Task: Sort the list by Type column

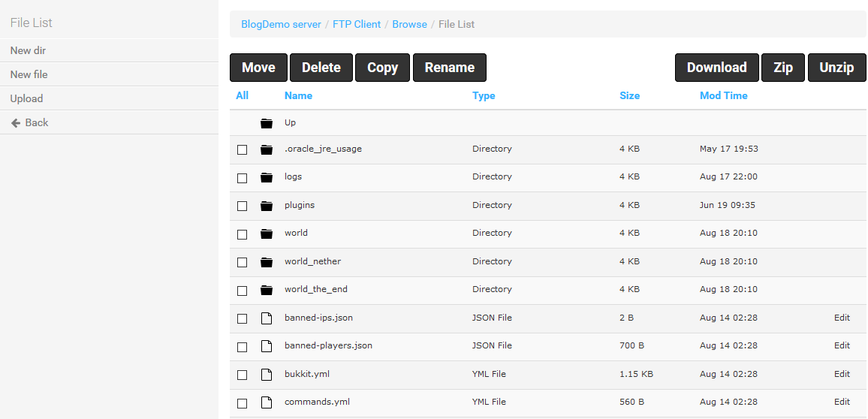Action: click(x=484, y=96)
